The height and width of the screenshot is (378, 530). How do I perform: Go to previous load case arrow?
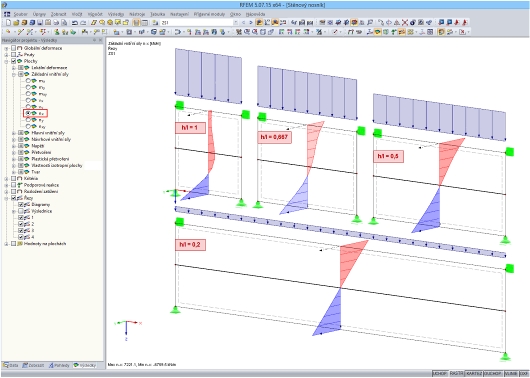coord(243,23)
